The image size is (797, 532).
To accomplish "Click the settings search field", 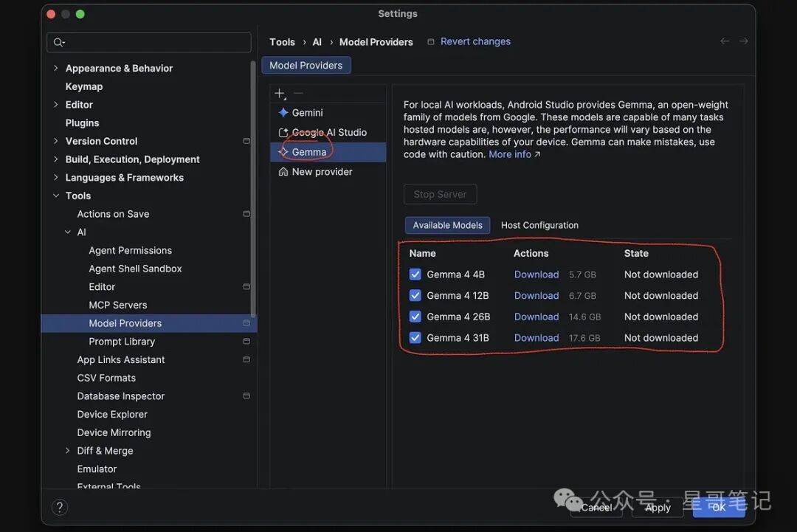I will 149,42.
